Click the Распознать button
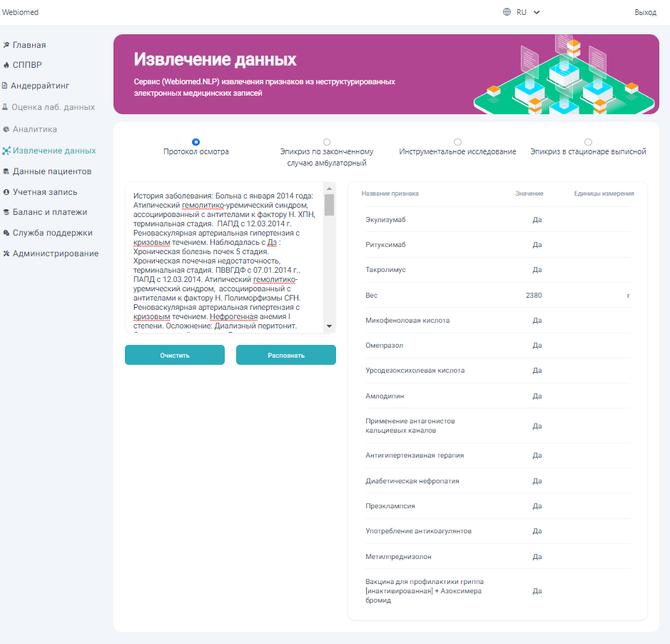Screen dimensions: 670x644 (x=286, y=355)
